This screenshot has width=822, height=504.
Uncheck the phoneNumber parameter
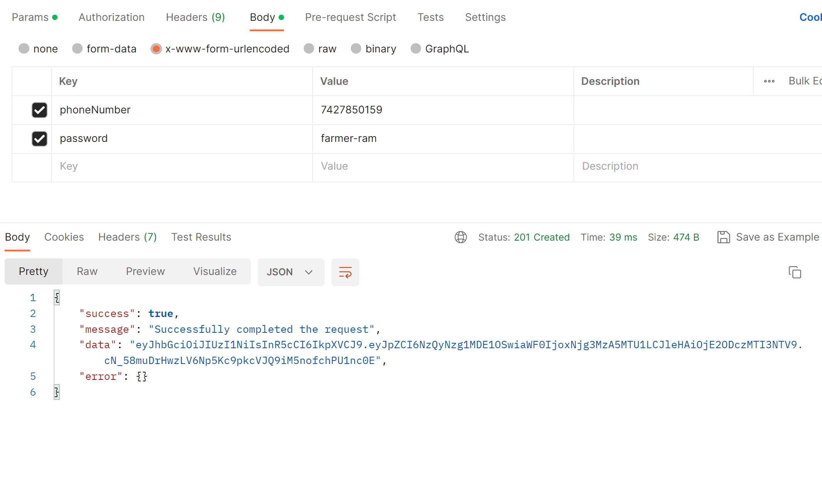39,110
